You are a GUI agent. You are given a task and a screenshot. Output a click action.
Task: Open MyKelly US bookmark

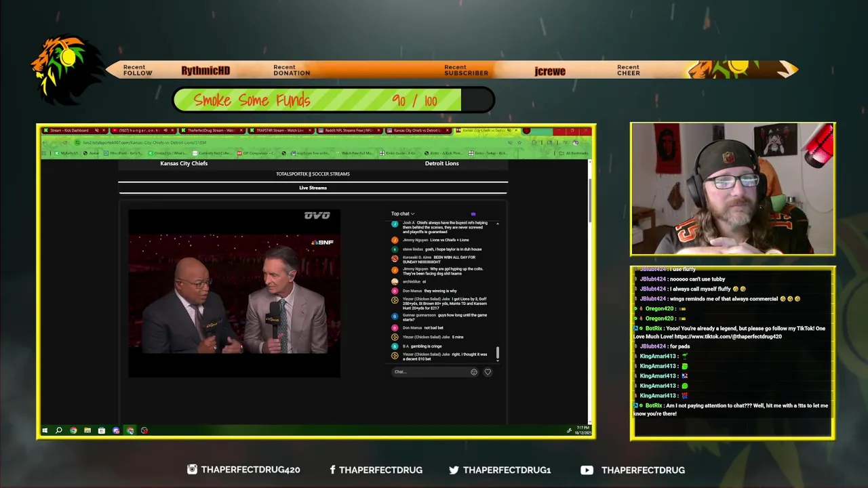tap(67, 153)
